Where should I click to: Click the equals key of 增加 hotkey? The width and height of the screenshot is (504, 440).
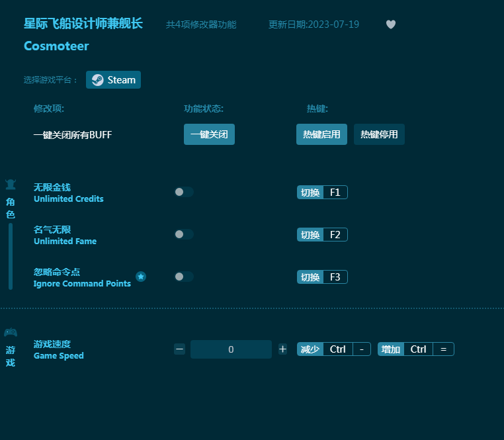tap(443, 349)
